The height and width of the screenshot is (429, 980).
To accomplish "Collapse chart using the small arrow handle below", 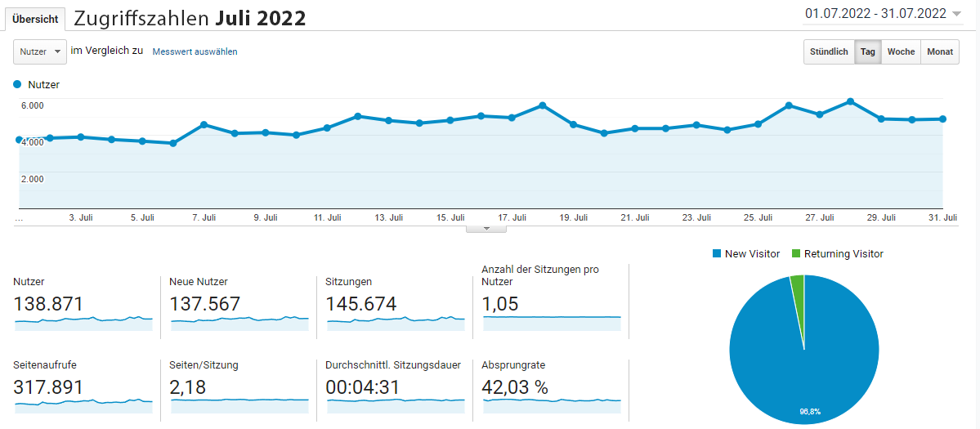I will (486, 229).
